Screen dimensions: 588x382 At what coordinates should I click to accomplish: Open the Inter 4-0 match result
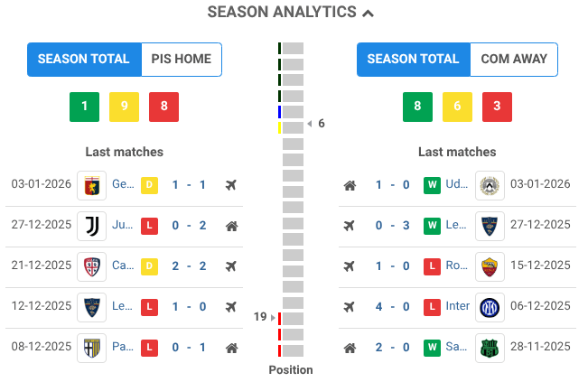click(391, 307)
